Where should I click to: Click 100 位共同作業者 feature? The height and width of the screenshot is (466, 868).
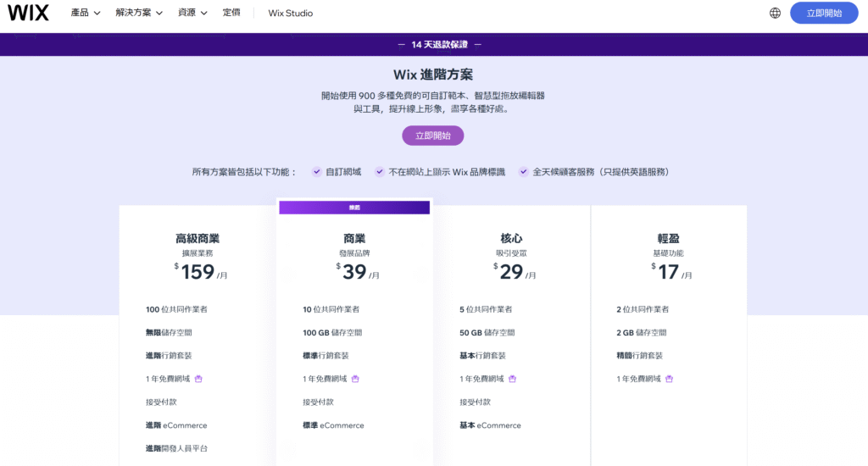tap(176, 309)
